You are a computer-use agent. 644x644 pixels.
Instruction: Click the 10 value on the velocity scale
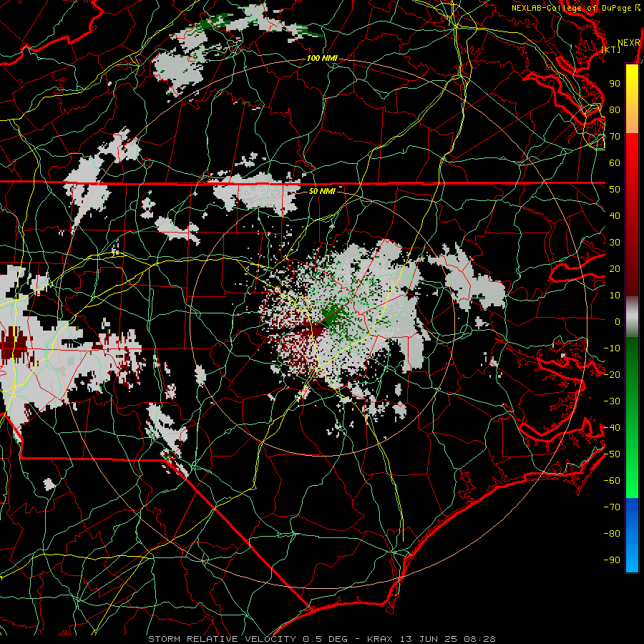pyautogui.click(x=615, y=296)
